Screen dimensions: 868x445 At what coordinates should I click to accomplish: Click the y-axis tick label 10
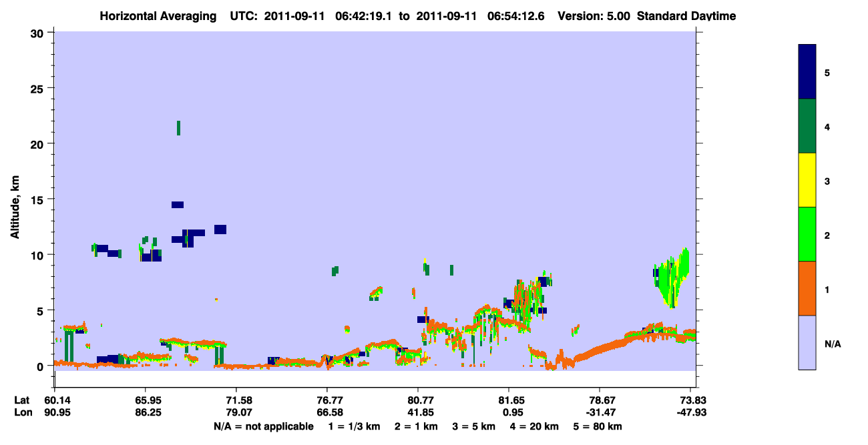[39, 255]
